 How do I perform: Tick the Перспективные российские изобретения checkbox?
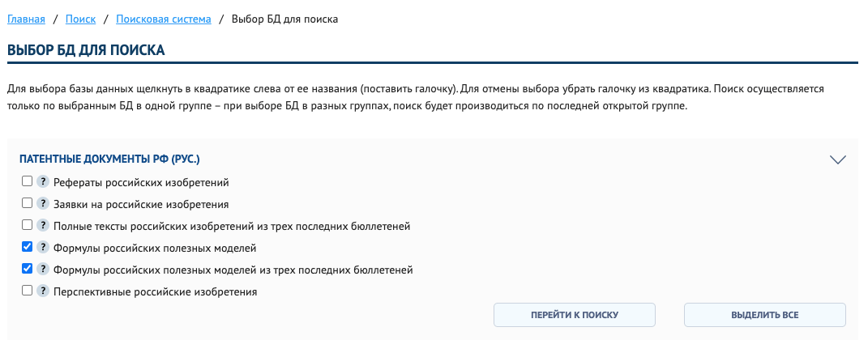pos(27,291)
